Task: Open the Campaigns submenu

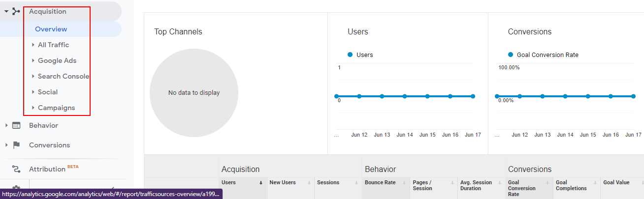Action: 57,108
